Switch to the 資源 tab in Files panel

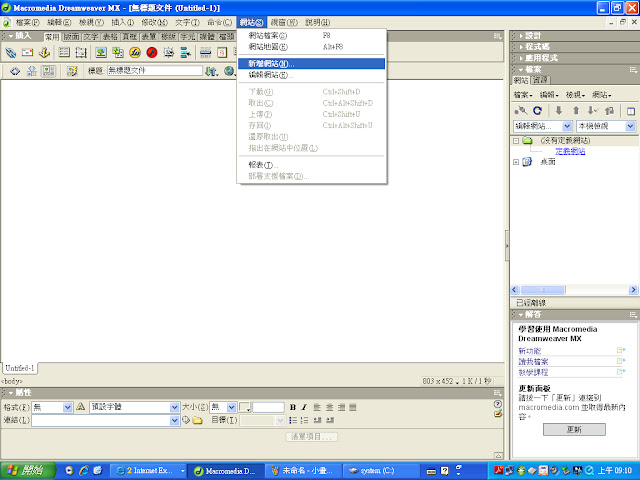click(541, 80)
